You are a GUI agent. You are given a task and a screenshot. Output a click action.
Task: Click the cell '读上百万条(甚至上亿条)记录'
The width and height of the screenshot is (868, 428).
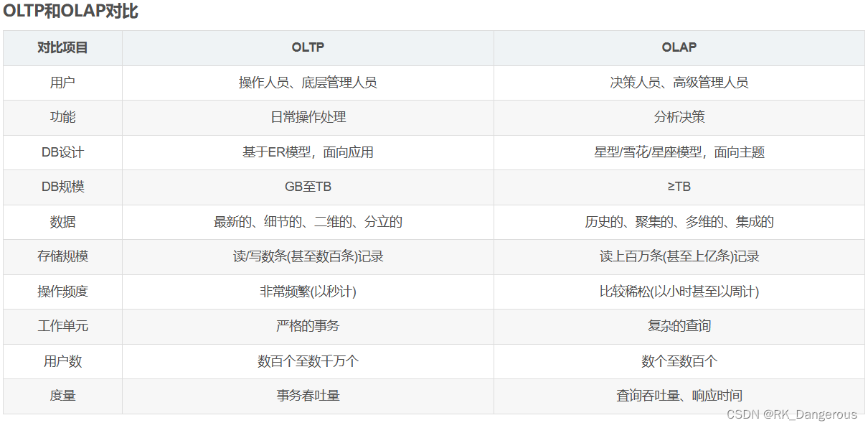pyautogui.click(x=679, y=256)
